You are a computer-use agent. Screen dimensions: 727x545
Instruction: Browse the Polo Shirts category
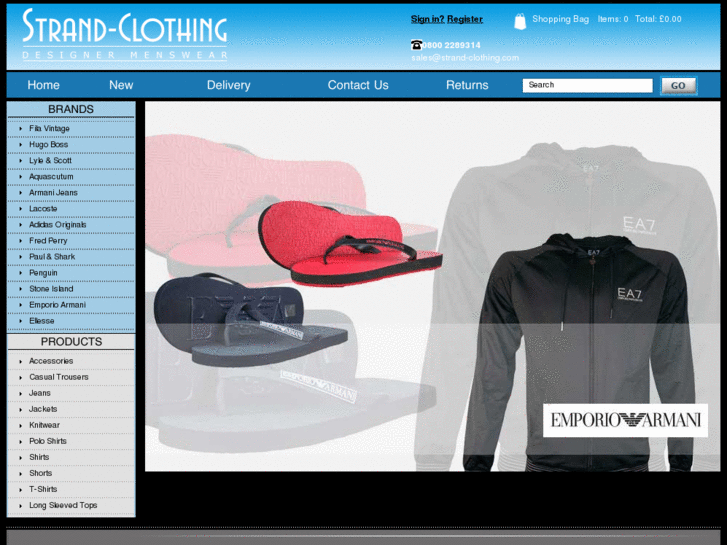point(48,441)
